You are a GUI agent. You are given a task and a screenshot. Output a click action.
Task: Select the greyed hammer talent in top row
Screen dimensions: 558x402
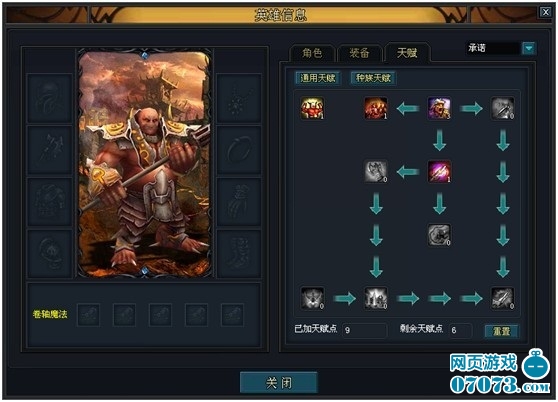[502, 108]
